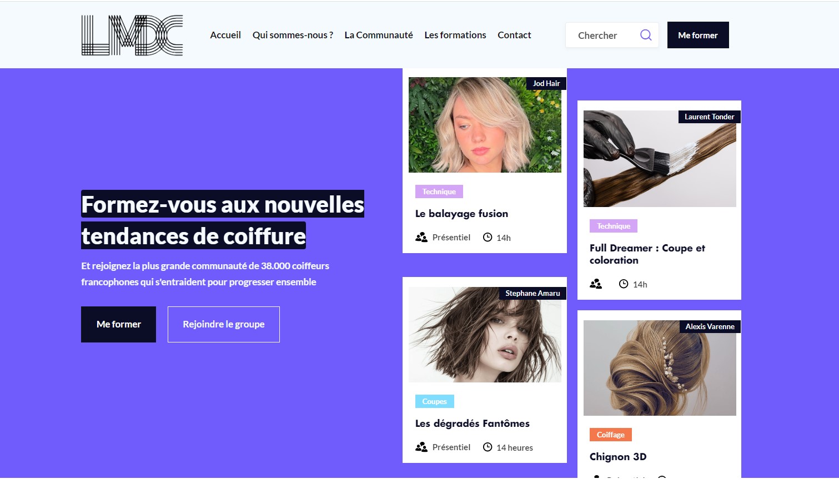Click the hero section Me former button
Image resolution: width=839 pixels, height=504 pixels.
tap(118, 324)
